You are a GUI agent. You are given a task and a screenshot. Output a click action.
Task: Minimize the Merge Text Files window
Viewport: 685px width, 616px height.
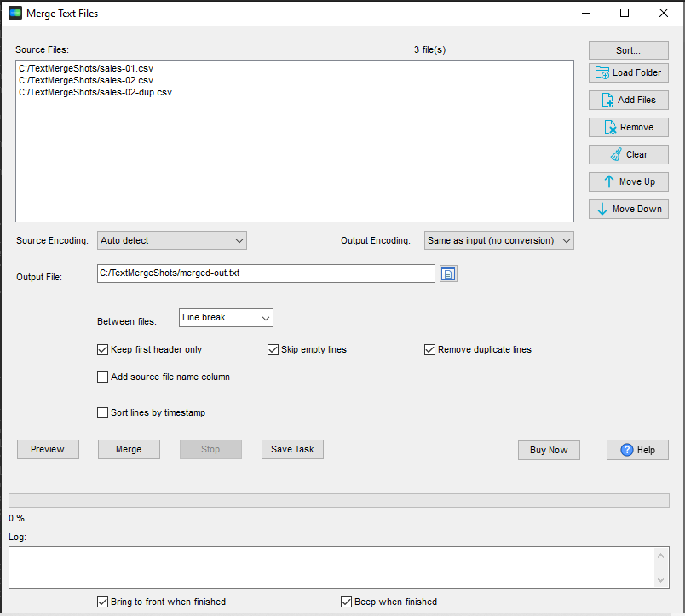pyautogui.click(x=586, y=13)
